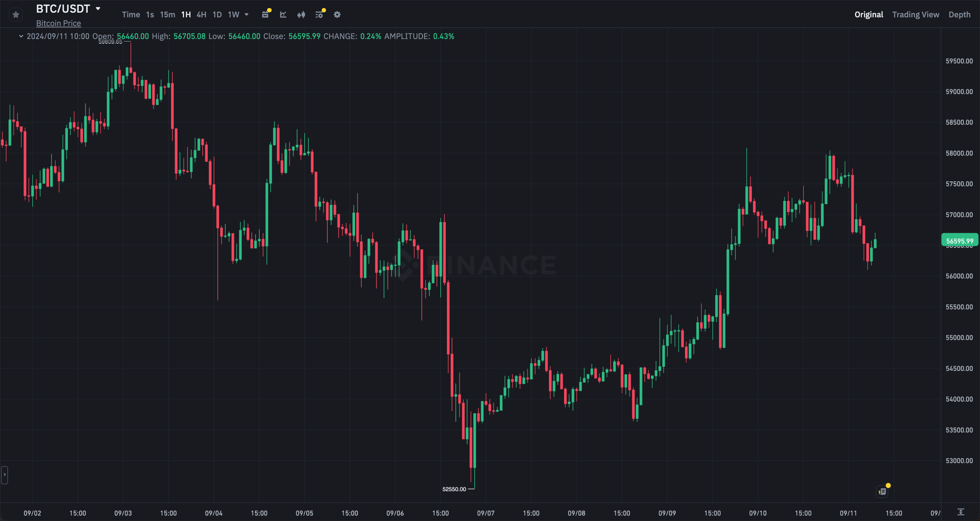Open the calendar events icon
The width and height of the screenshot is (980, 521).
pyautogui.click(x=265, y=15)
